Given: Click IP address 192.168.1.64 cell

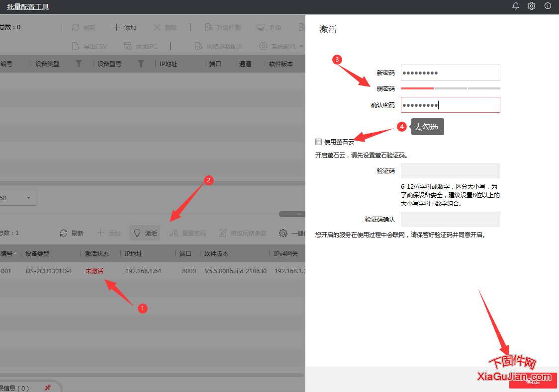Looking at the screenshot, I should (x=143, y=271).
